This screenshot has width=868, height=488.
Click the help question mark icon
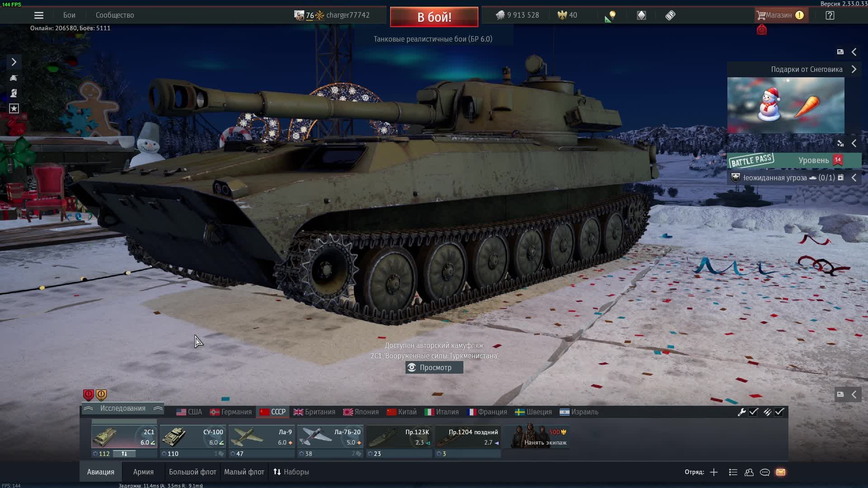click(830, 15)
